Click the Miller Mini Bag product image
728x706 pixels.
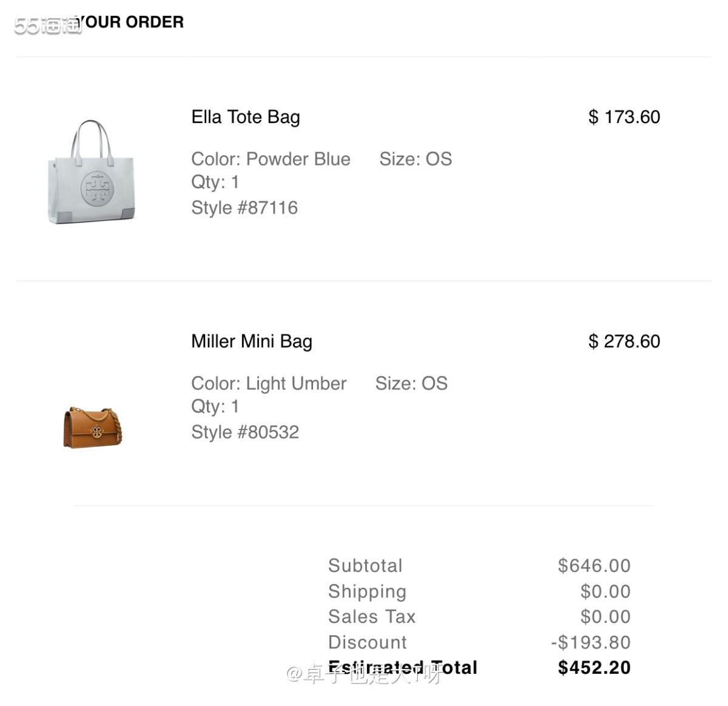coord(93,428)
